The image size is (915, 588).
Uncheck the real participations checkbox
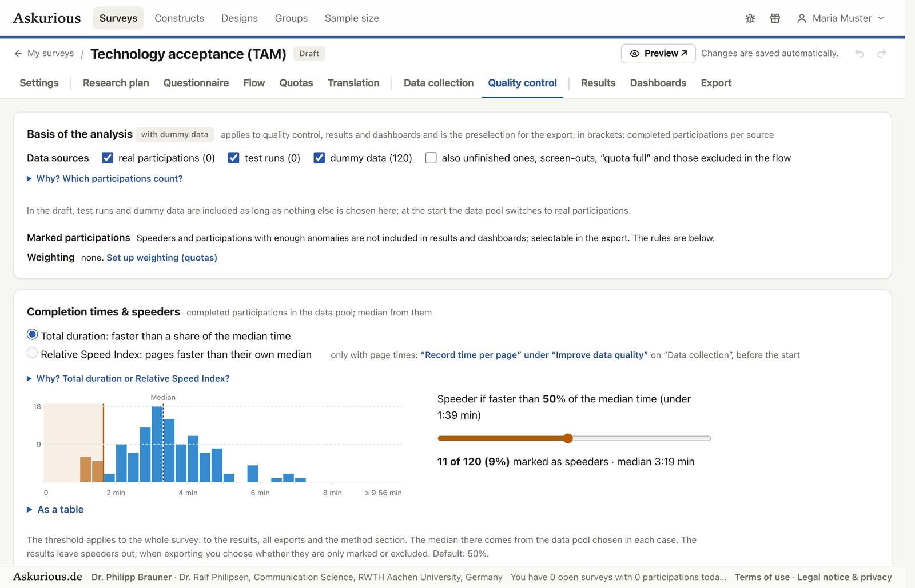click(108, 158)
